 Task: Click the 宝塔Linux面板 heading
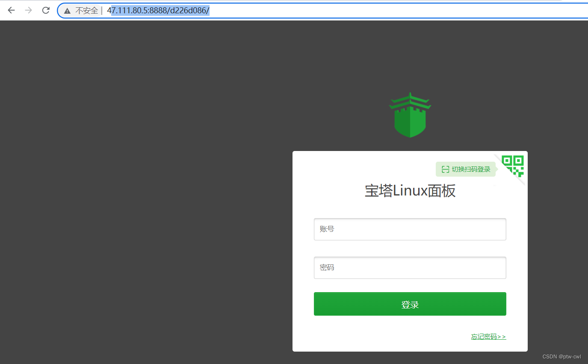(x=410, y=191)
